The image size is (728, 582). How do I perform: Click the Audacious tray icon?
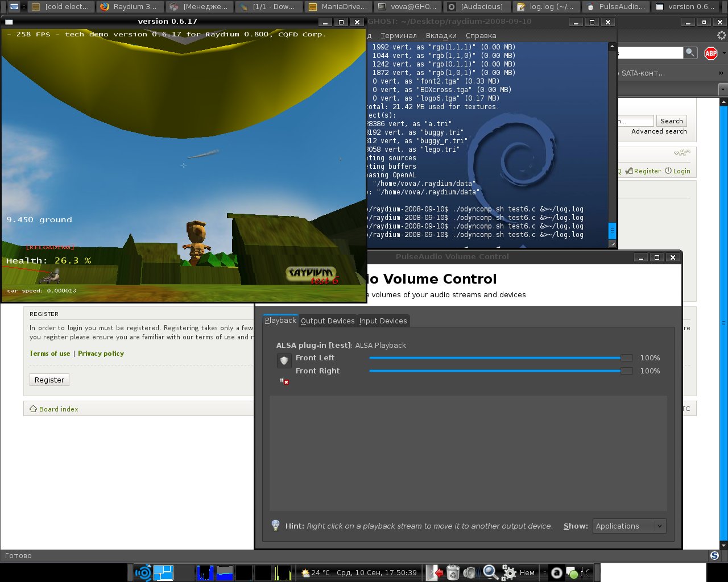tap(557, 573)
